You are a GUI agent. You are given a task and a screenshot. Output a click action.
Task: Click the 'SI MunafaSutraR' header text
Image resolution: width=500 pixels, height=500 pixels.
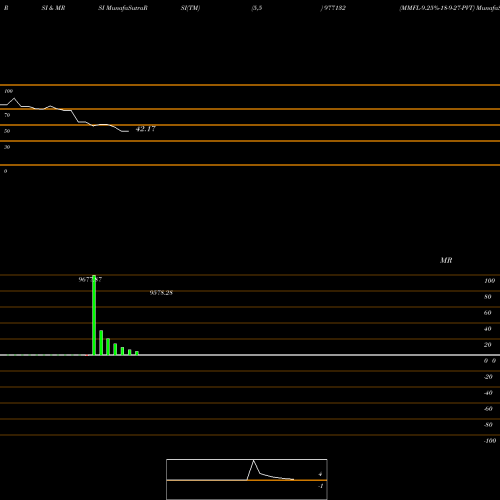tap(123, 8)
